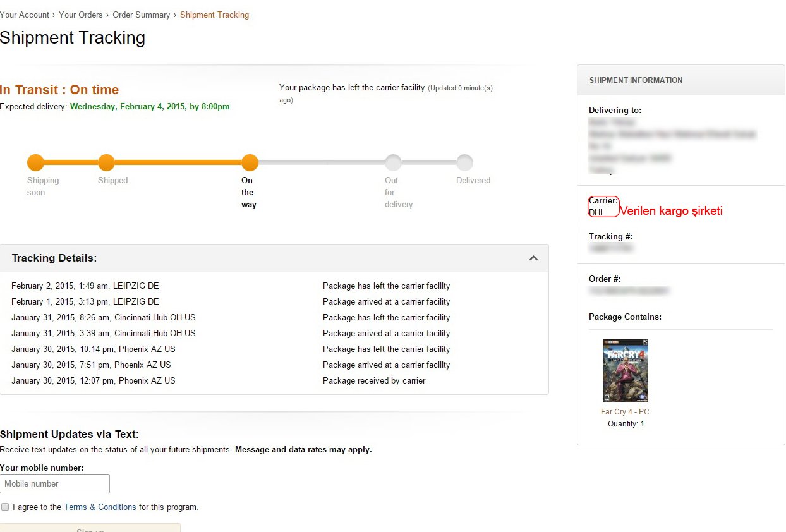This screenshot has width=786, height=532.
Task: Click the Shipping soon progress dot
Action: (x=35, y=163)
